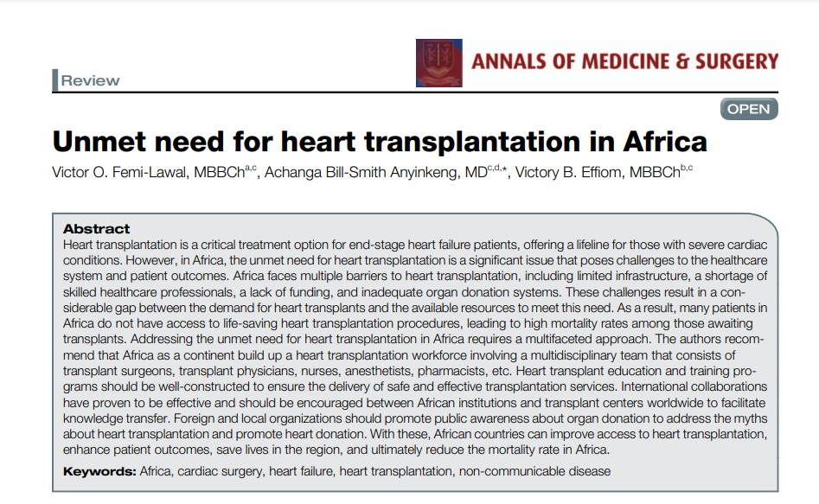819x504 pixels.
Task: Click the abstract's last line about mortality rate
Action: coord(337,450)
